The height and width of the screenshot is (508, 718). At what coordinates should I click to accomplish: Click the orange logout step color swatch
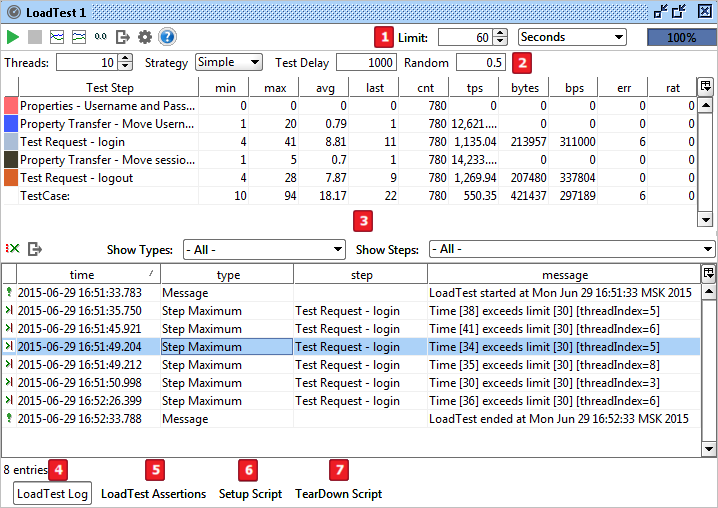click(11, 178)
